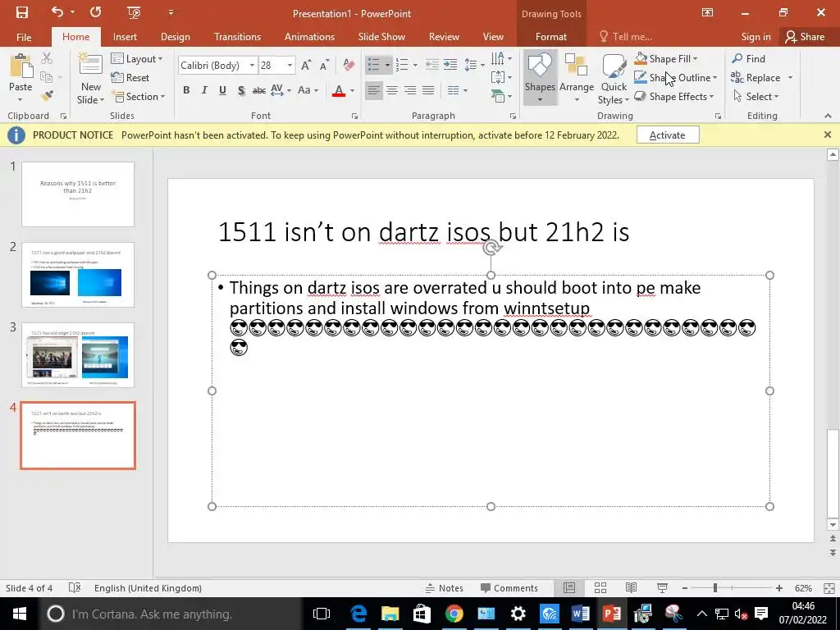This screenshot has height=630, width=840.
Task: Open Convert to SmartArt icon
Action: pyautogui.click(x=500, y=97)
